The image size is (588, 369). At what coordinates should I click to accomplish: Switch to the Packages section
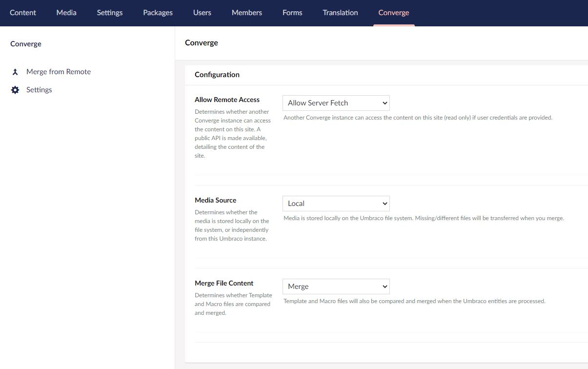tap(158, 13)
